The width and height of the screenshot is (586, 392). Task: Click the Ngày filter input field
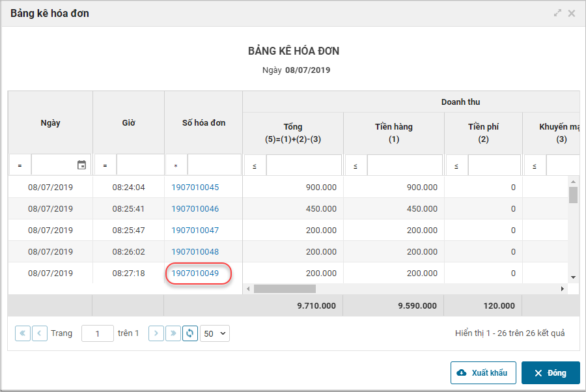click(x=61, y=165)
